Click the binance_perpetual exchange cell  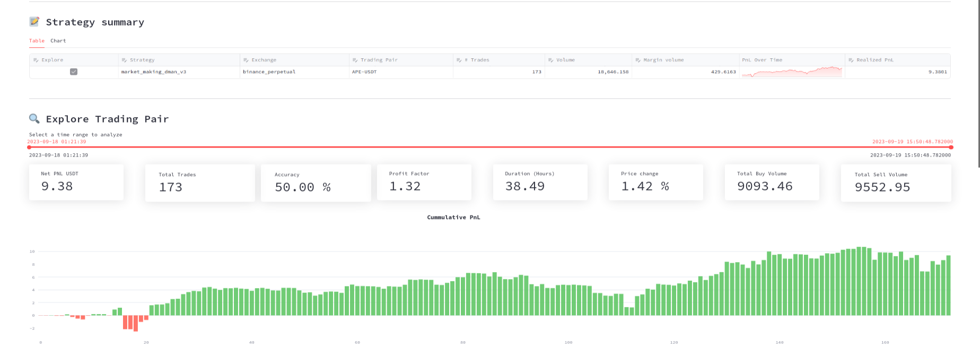pyautogui.click(x=269, y=72)
